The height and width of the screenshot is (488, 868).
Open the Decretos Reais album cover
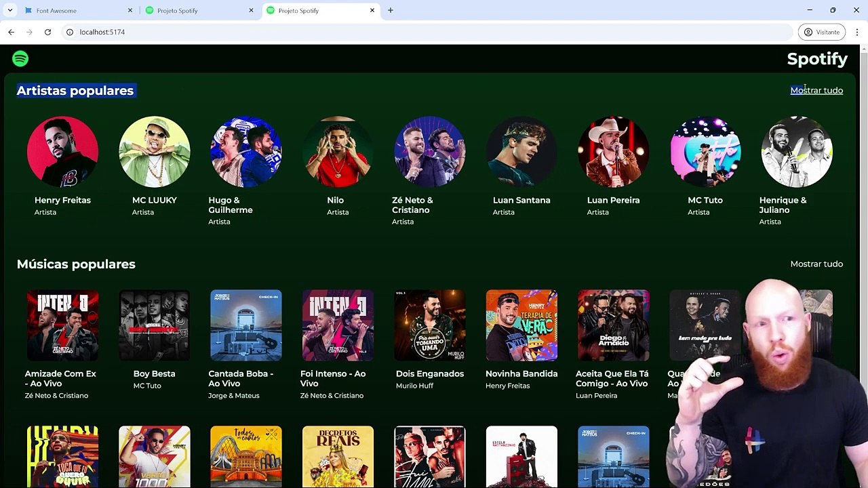pos(338,457)
